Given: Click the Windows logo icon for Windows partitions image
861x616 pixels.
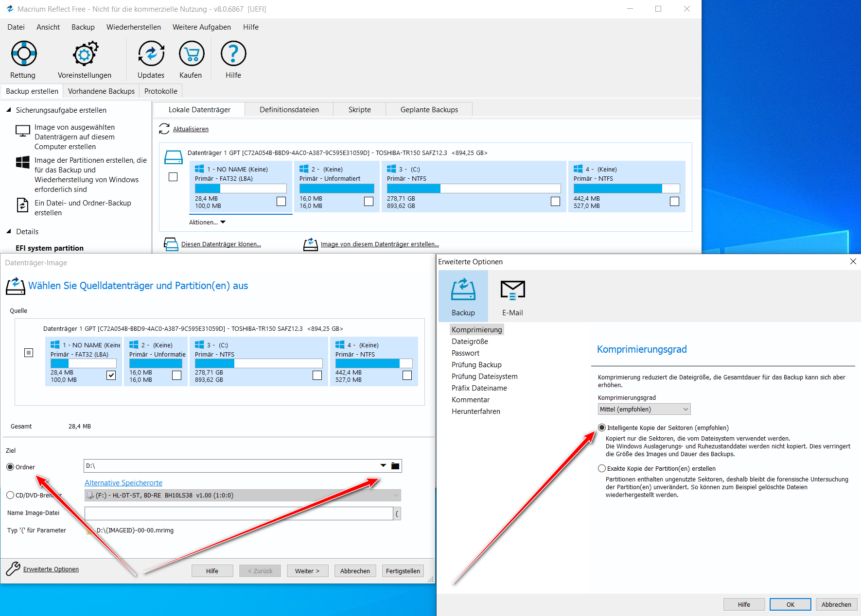Looking at the screenshot, I should point(23,162).
